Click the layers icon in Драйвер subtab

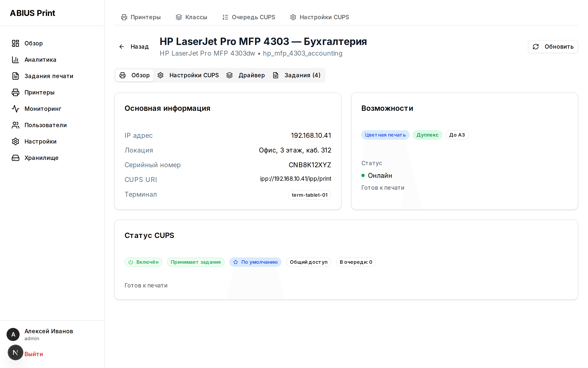tap(230, 75)
